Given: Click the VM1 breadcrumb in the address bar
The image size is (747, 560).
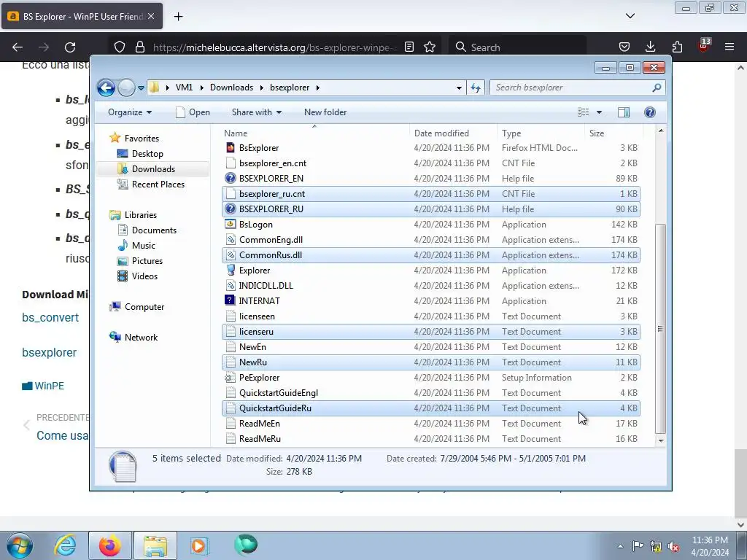Looking at the screenshot, I should pos(184,87).
